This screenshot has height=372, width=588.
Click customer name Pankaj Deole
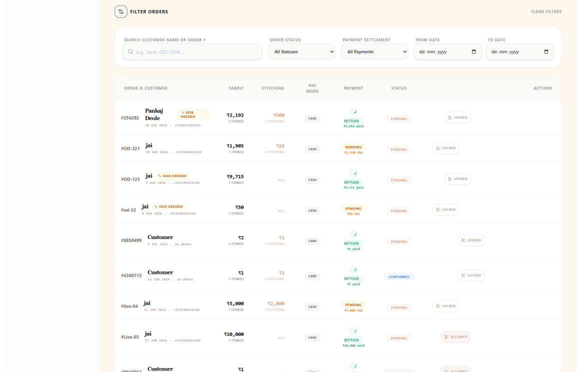[x=154, y=114]
